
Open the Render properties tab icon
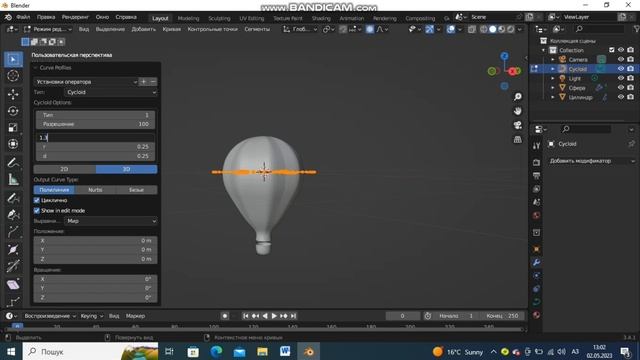coord(536,162)
